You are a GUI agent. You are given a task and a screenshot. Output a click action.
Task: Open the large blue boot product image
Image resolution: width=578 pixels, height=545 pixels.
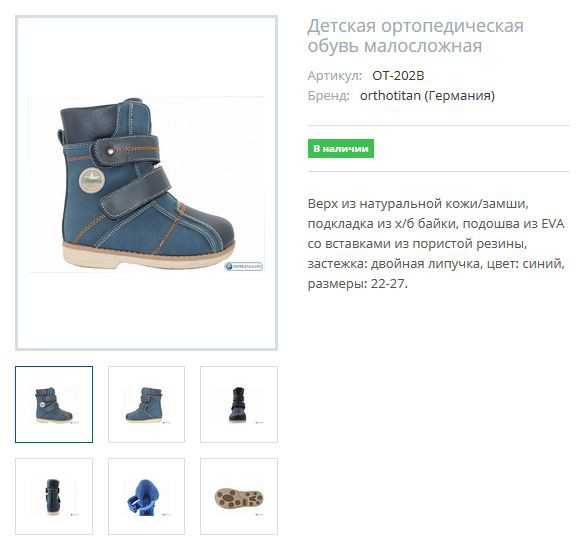pyautogui.click(x=146, y=183)
